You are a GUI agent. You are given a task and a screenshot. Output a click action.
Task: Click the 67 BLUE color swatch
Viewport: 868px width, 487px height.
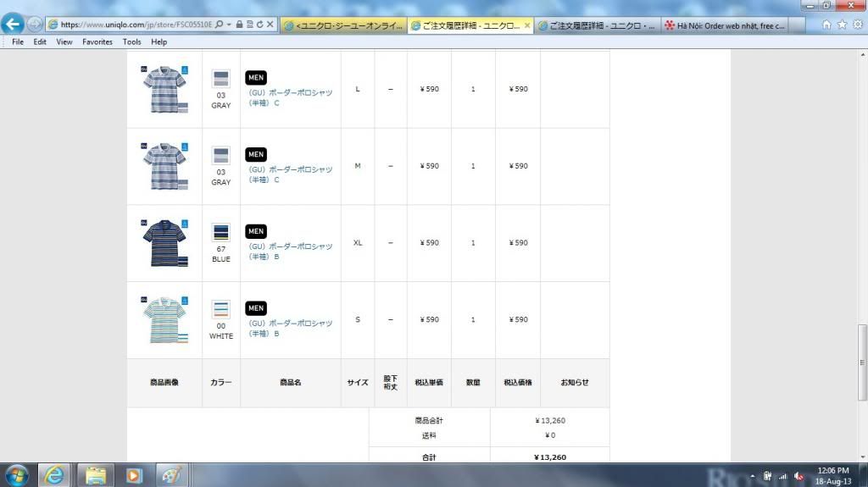221,232
